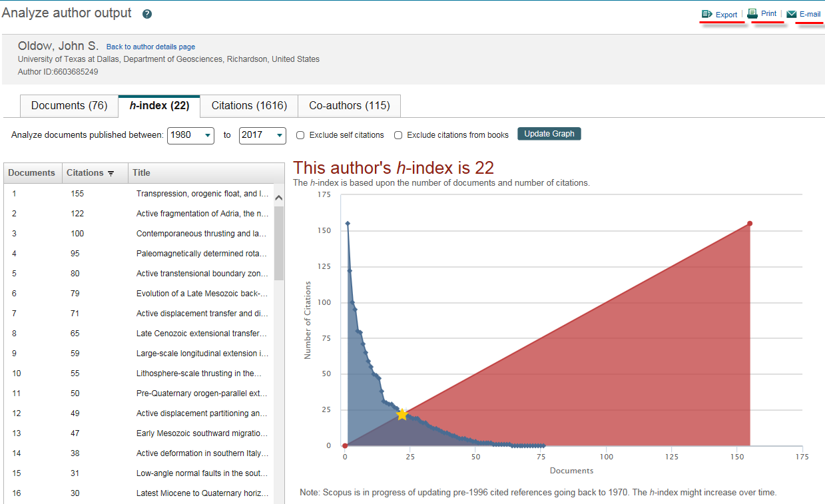This screenshot has width=825, height=504.
Task: Click citation count 65 in row 8
Action: point(75,334)
